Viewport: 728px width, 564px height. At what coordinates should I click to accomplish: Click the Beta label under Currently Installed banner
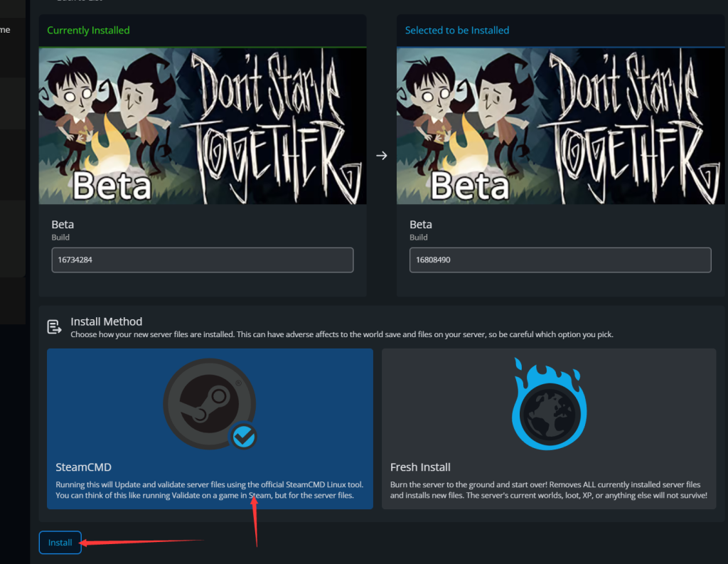(x=63, y=225)
